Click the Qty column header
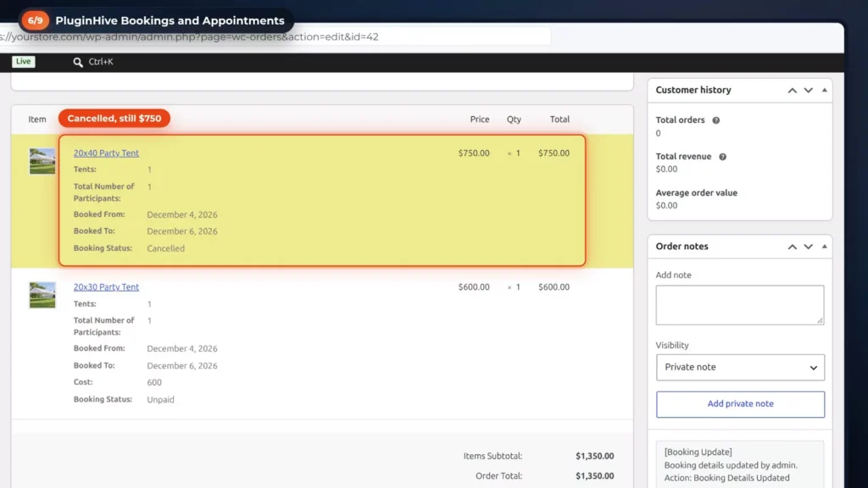 pos(514,119)
